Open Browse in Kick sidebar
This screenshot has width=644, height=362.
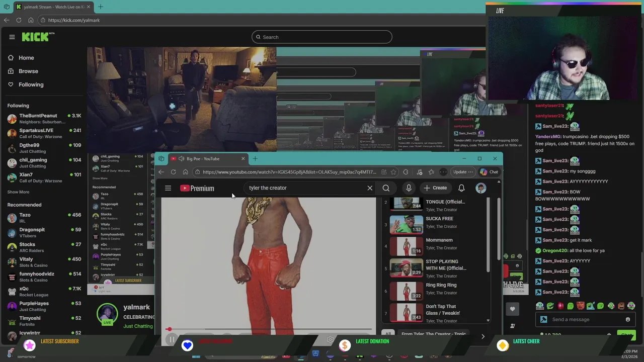click(x=23, y=71)
